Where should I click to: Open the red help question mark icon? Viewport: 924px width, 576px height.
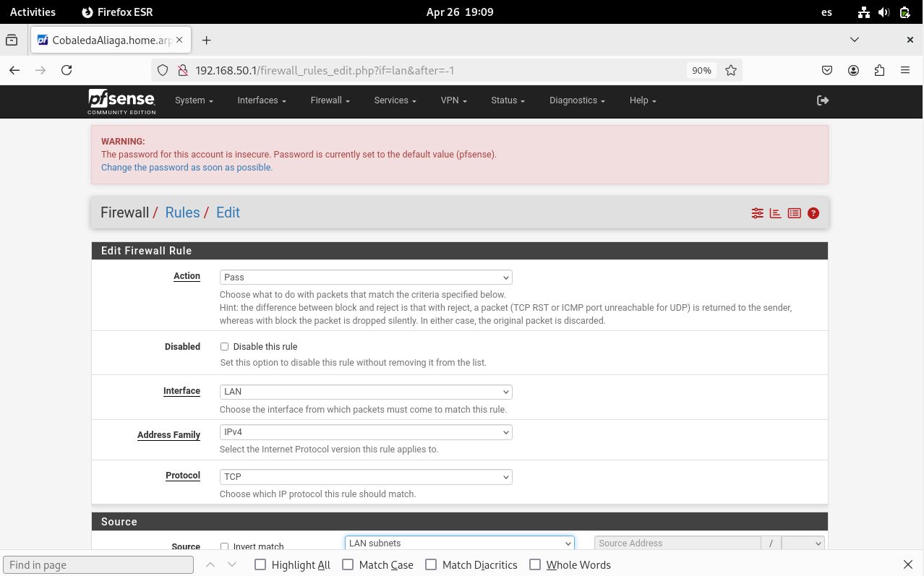[x=813, y=213]
